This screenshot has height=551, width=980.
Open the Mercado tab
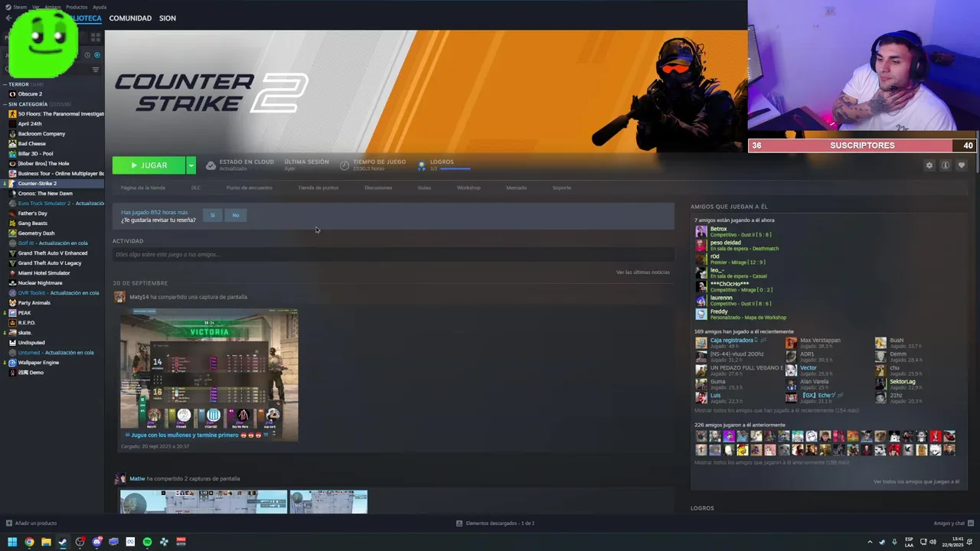(x=516, y=187)
